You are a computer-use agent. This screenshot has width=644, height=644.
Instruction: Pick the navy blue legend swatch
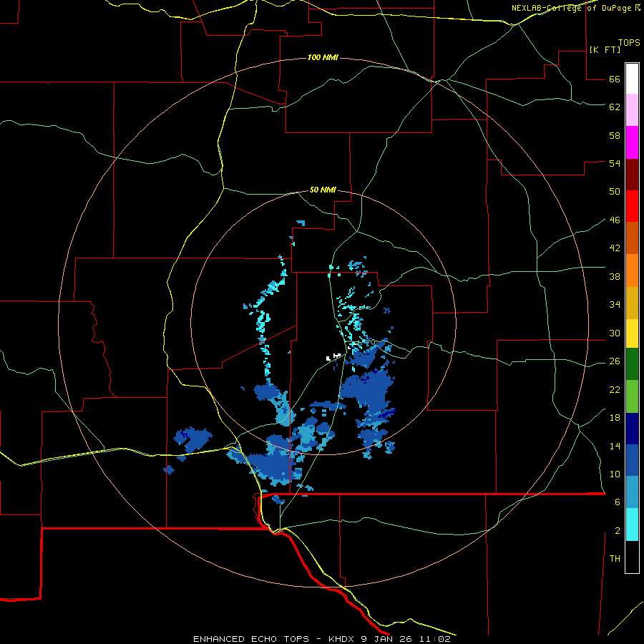632,429
